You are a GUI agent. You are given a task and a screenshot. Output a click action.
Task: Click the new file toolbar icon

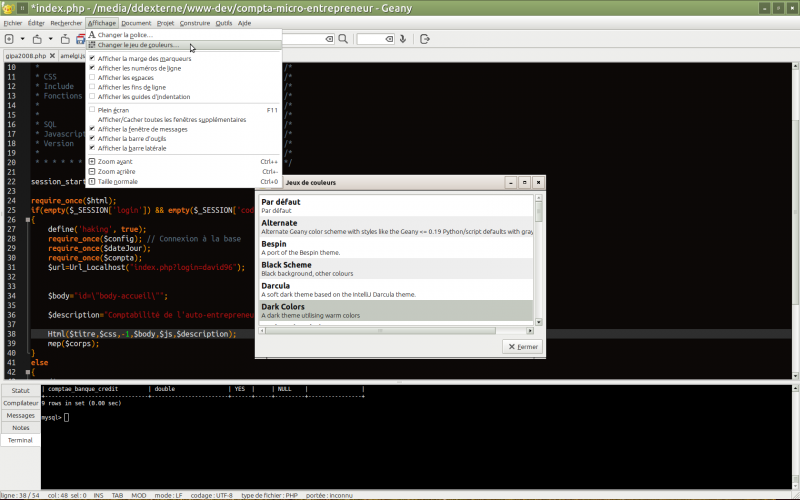(x=9, y=39)
